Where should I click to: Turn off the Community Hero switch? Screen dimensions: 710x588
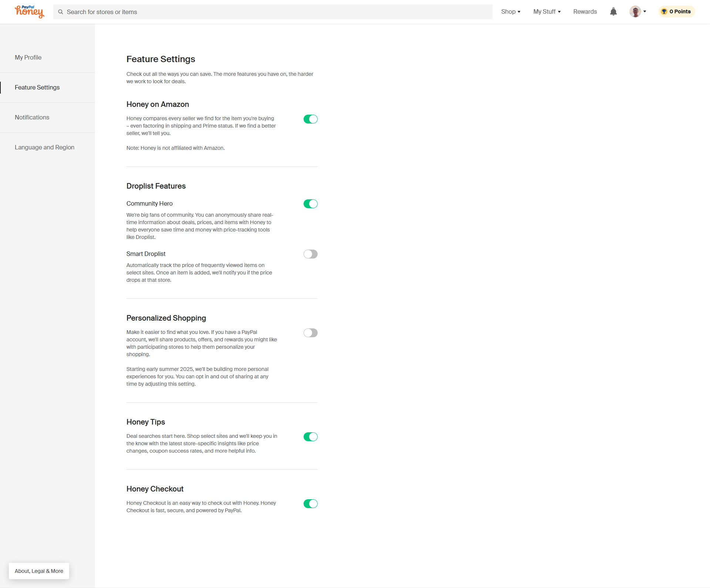pos(310,204)
